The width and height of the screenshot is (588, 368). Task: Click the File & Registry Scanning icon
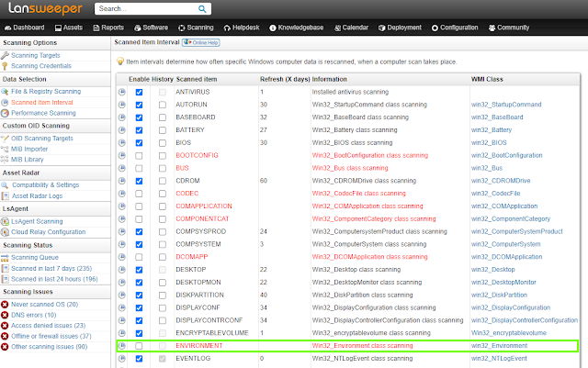click(x=5, y=92)
